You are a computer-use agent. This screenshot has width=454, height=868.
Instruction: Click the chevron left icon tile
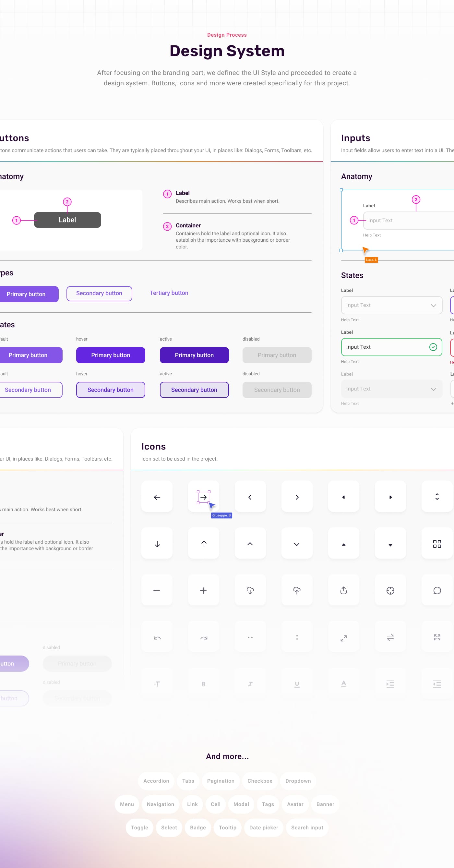[250, 497]
